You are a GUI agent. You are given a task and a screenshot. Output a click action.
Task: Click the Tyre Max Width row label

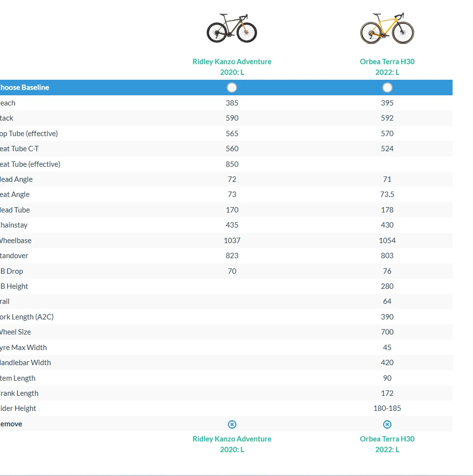(x=23, y=348)
